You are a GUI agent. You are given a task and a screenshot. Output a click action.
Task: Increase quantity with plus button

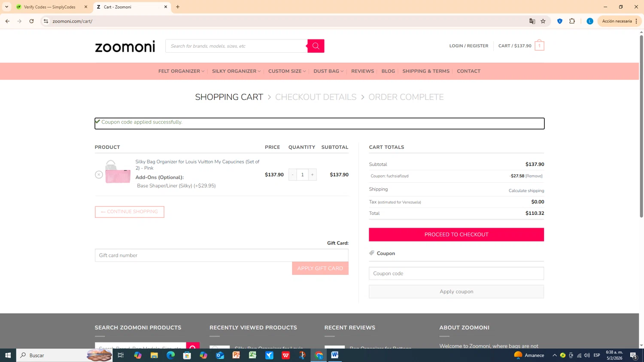312,175
